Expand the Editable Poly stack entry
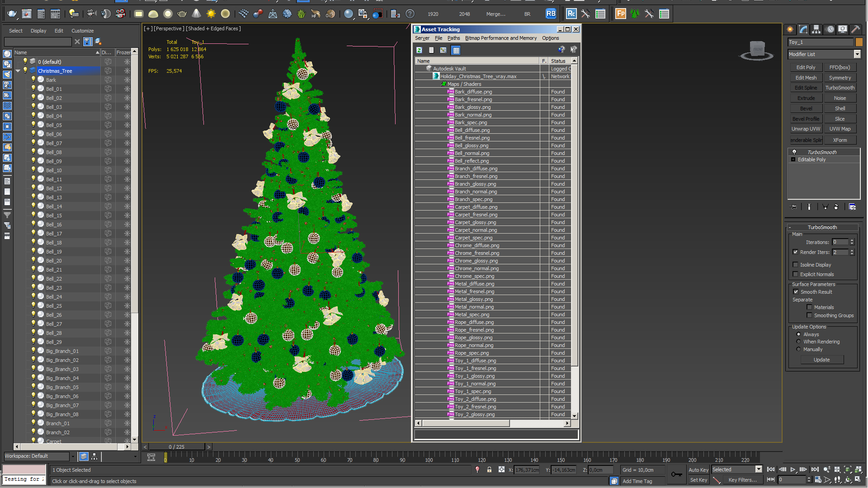Image resolution: width=868 pixels, height=488 pixels. pyautogui.click(x=793, y=160)
